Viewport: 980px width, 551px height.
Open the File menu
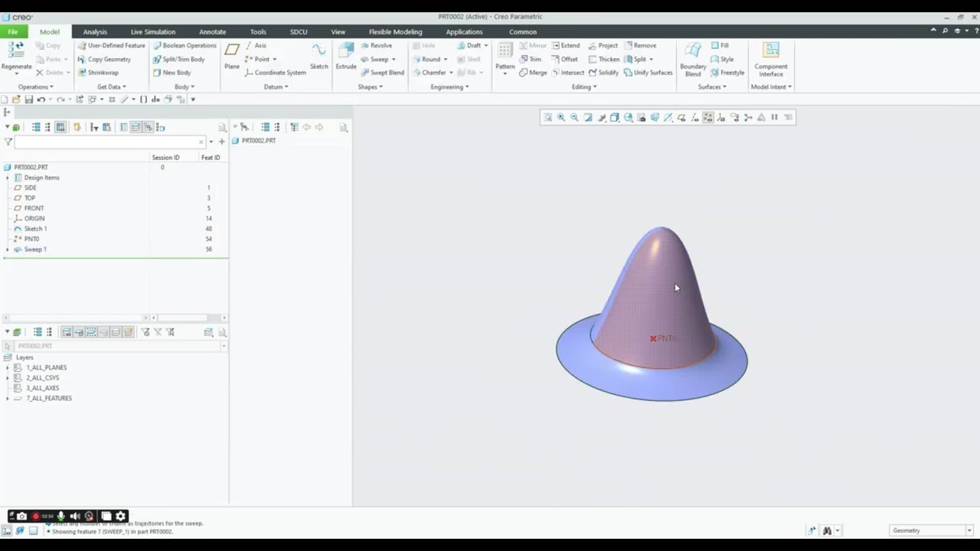pos(13,31)
